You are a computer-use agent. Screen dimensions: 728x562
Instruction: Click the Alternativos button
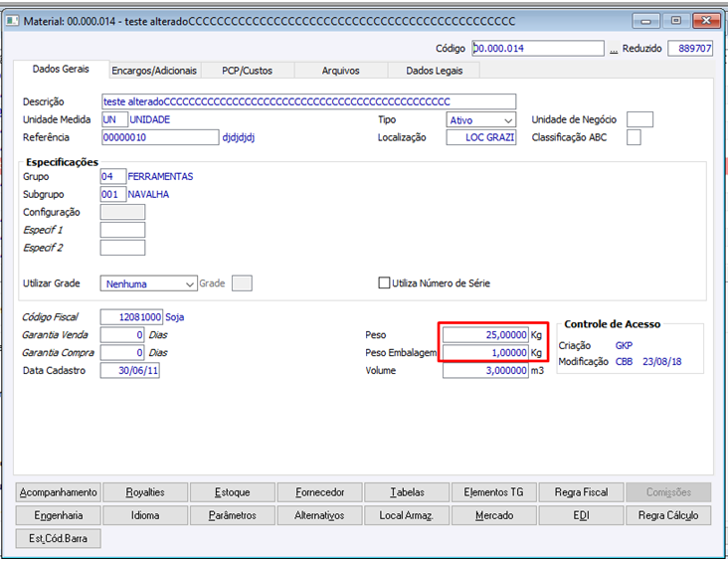point(319,515)
